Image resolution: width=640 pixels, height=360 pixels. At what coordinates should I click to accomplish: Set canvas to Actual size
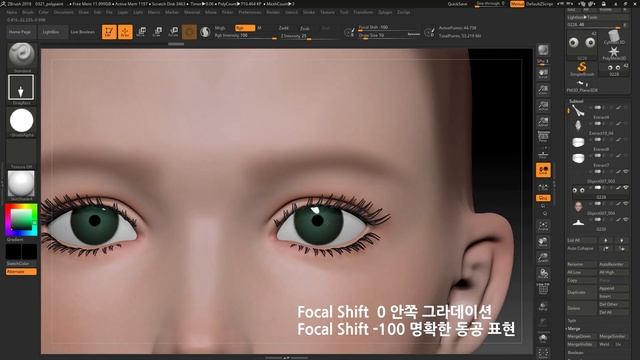tap(543, 106)
